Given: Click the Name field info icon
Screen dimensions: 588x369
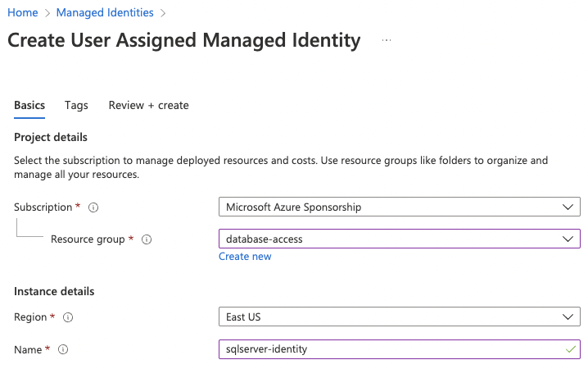Looking at the screenshot, I should (x=63, y=349).
